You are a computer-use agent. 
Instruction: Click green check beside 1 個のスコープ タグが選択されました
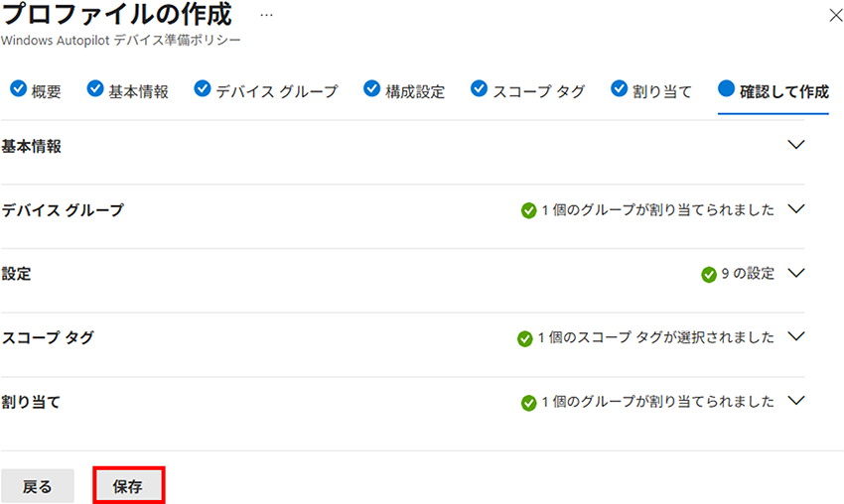(x=525, y=339)
